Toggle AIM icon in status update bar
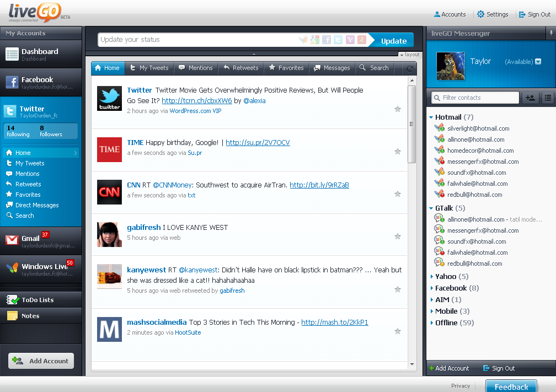 pyautogui.click(x=362, y=40)
